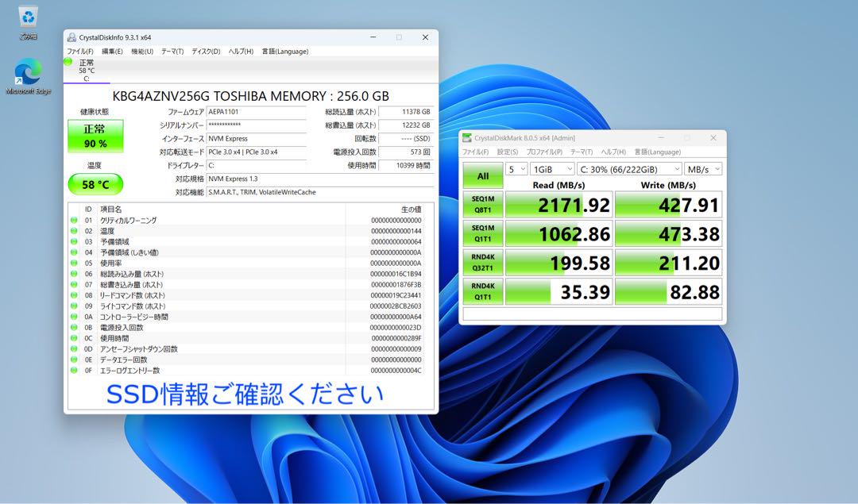Click the 生の値 column header

point(385,210)
